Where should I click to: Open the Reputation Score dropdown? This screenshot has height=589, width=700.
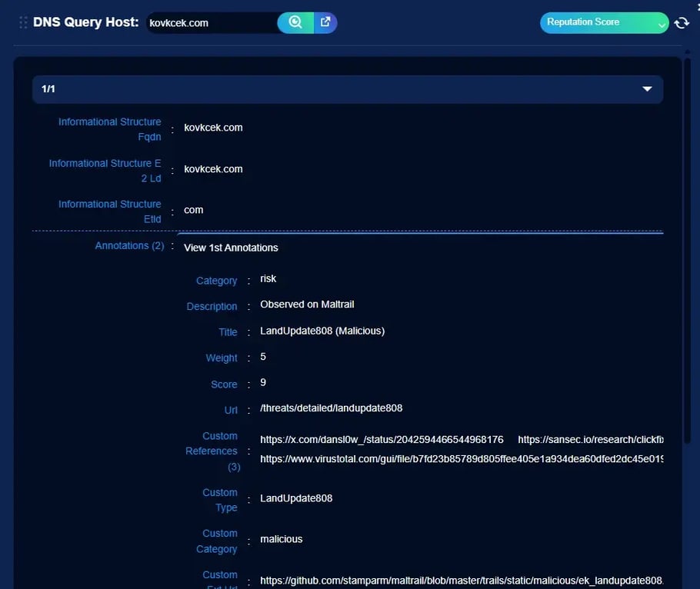click(x=604, y=22)
